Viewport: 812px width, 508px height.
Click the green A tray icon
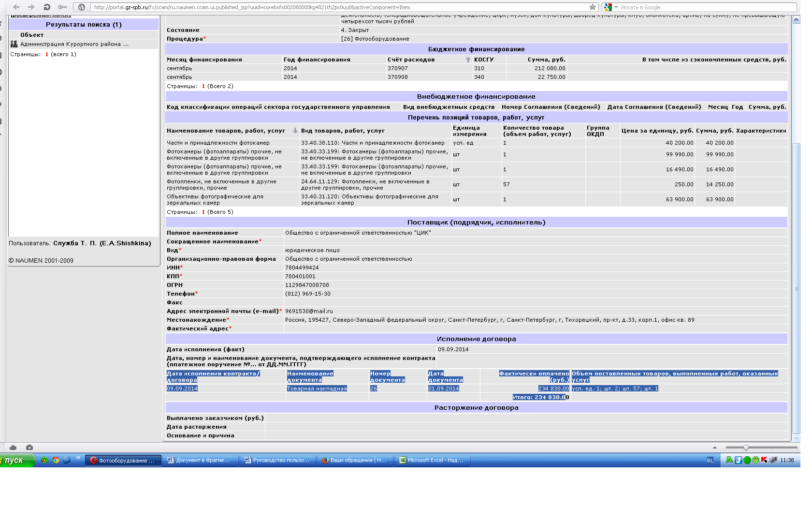729,460
